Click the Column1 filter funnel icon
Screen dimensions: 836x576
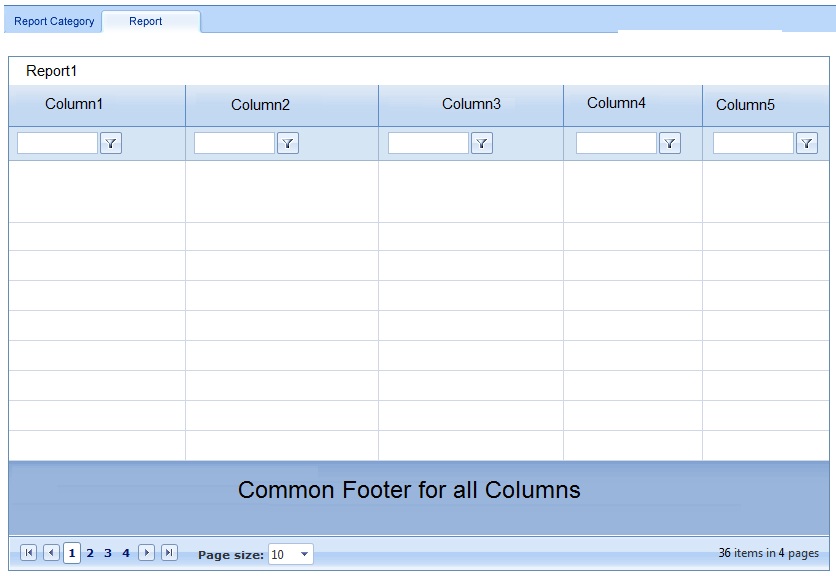coord(111,143)
